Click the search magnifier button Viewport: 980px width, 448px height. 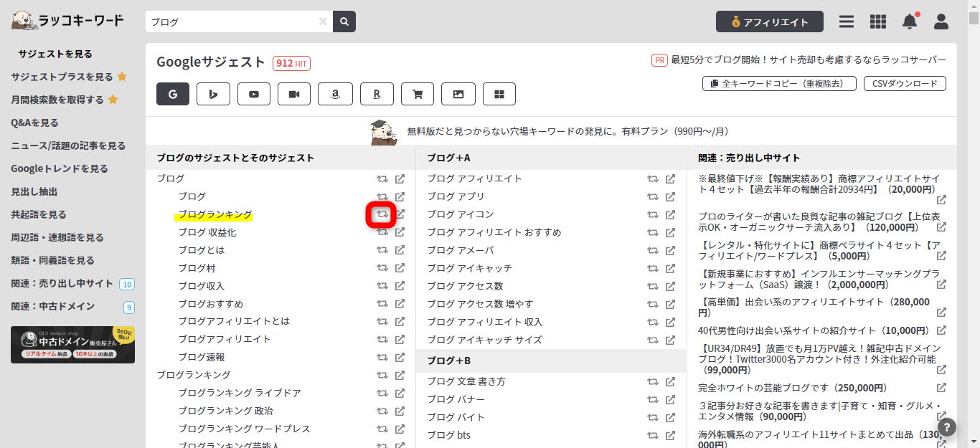(x=344, y=22)
